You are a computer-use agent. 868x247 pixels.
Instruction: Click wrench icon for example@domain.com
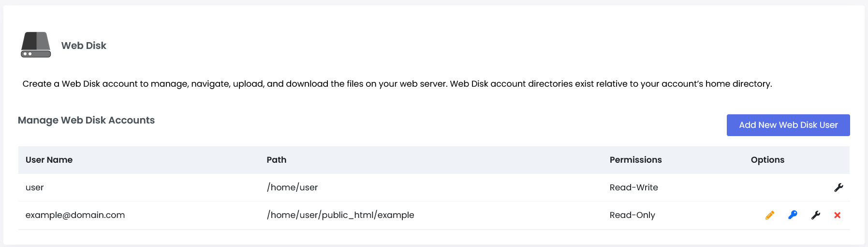coord(816,215)
